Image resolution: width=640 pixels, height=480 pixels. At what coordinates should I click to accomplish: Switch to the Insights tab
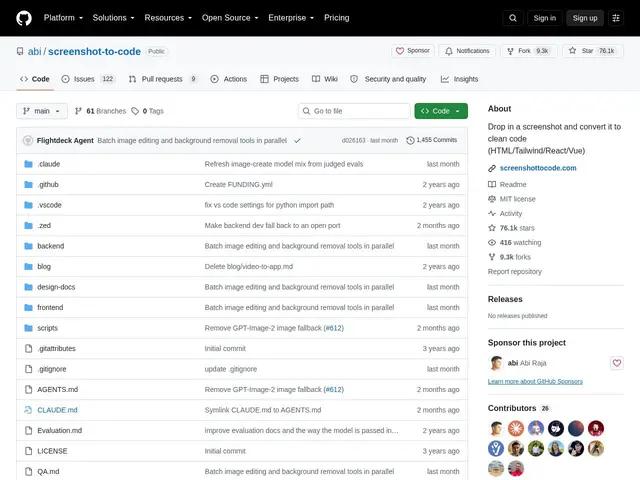click(x=460, y=79)
